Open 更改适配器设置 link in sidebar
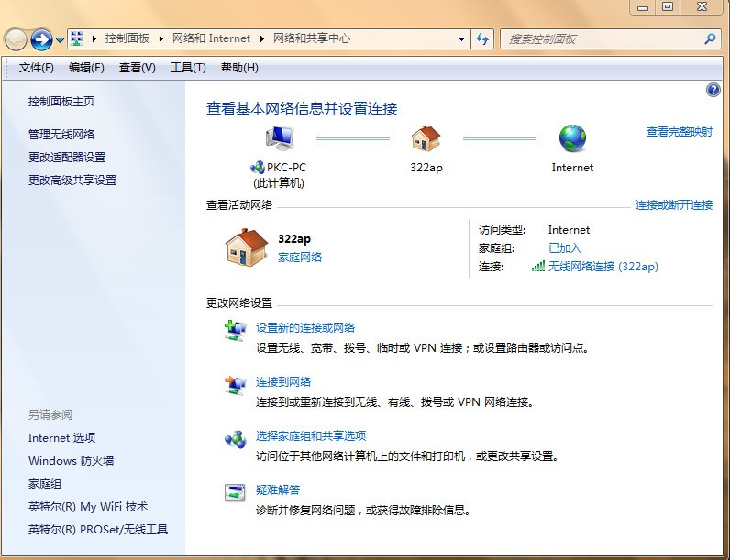Image resolution: width=730 pixels, height=560 pixels. pyautogui.click(x=67, y=158)
